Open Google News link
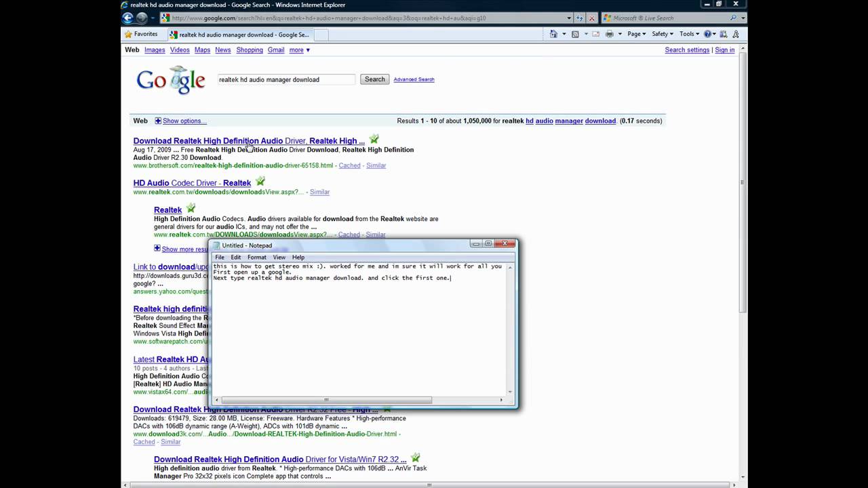868x488 pixels. (222, 50)
